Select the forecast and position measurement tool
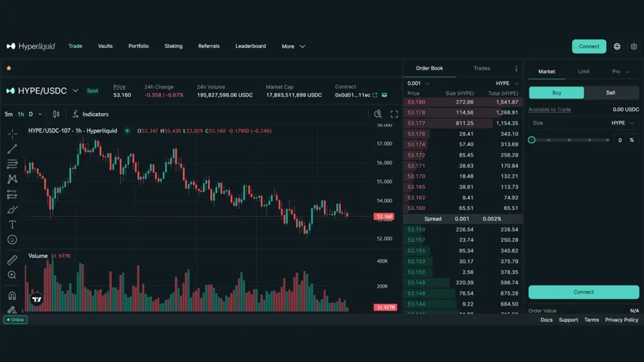The width and height of the screenshot is (644, 362). point(13,195)
